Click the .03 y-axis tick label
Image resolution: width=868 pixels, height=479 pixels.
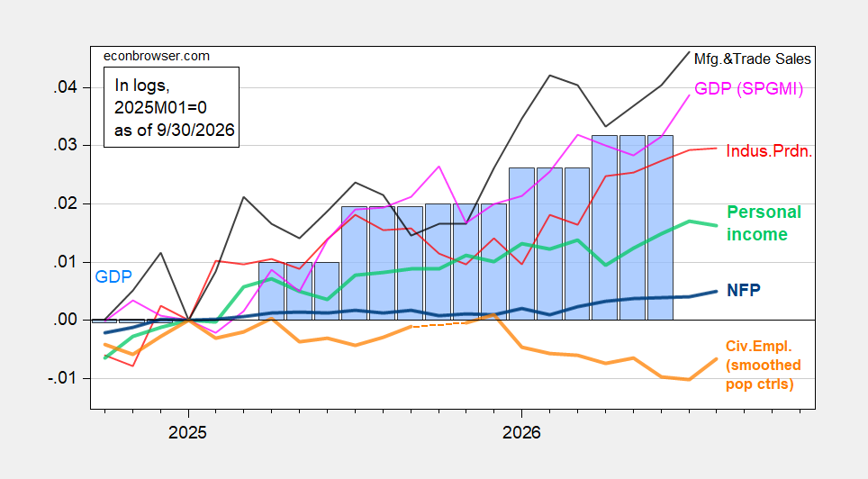(65, 146)
